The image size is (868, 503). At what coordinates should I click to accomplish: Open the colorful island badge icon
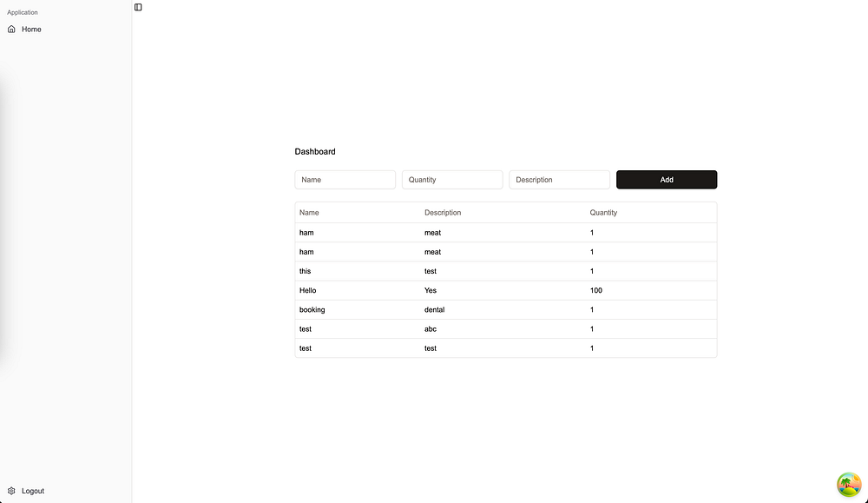click(848, 485)
